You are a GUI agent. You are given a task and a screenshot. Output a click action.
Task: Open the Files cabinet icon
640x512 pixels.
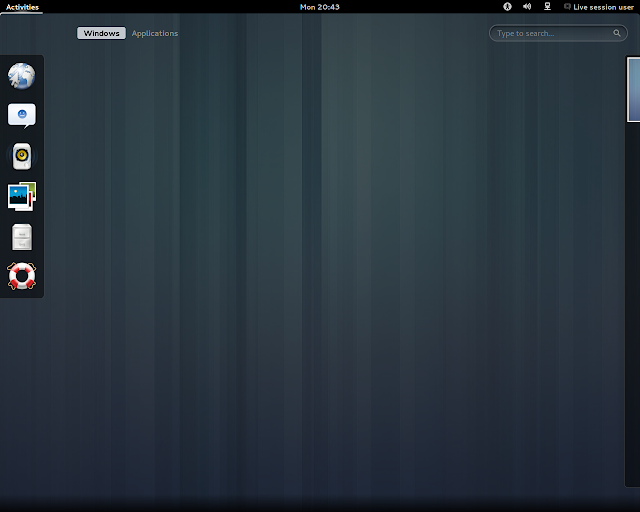(22, 237)
